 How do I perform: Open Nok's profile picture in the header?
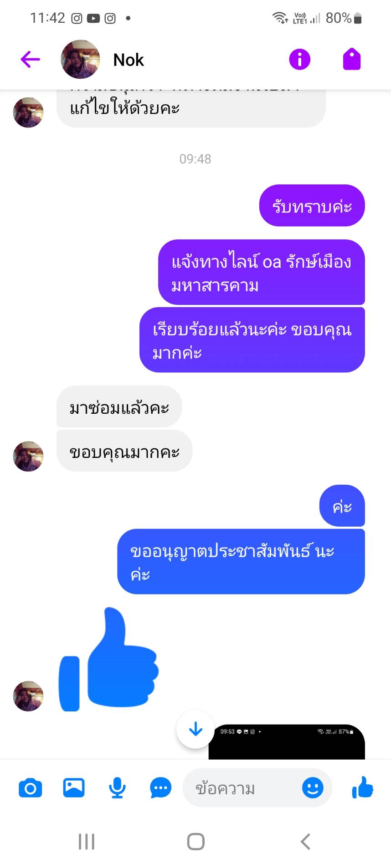pyautogui.click(x=80, y=59)
